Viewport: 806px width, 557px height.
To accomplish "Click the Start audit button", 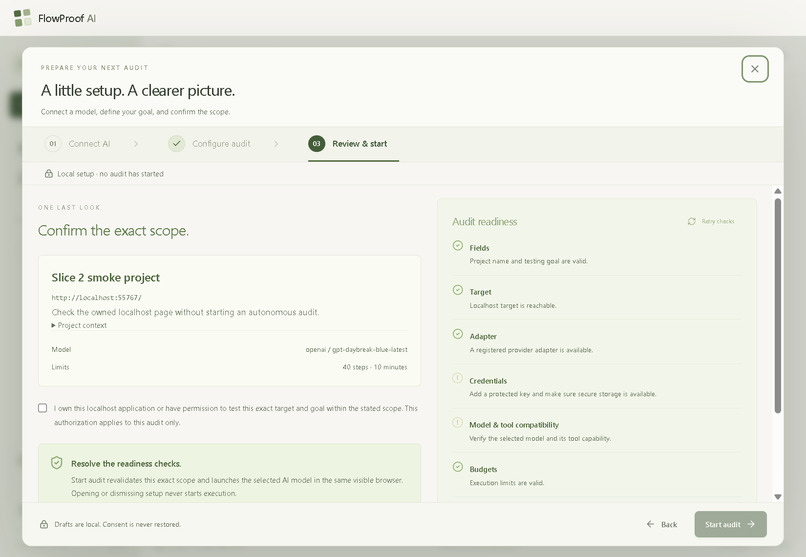I will click(730, 524).
